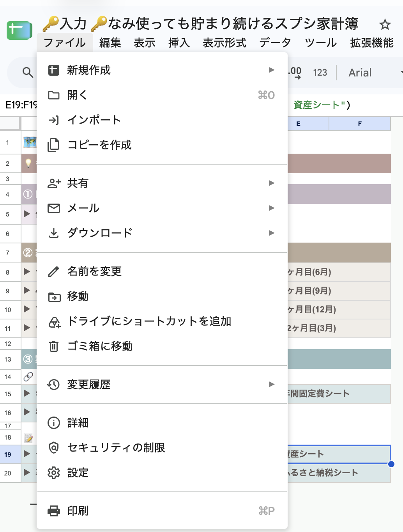
Task: Click the name box showing E19:F19
Action: 21,105
